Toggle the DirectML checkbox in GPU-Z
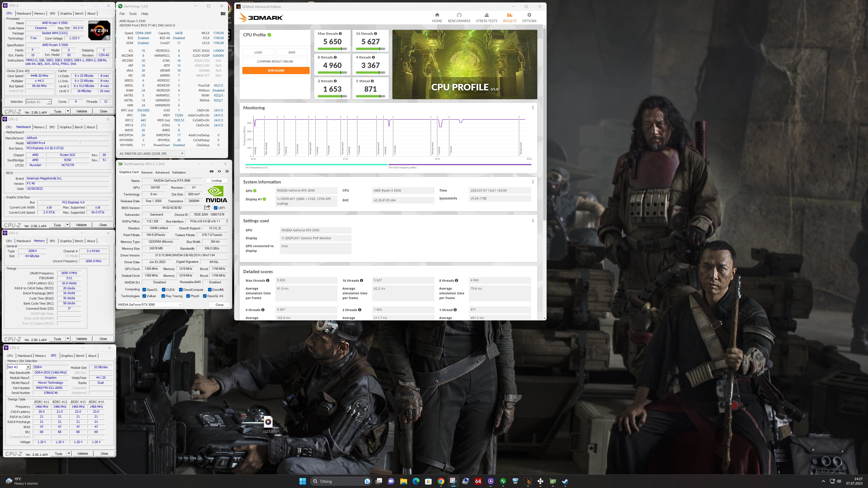 tap(210, 290)
